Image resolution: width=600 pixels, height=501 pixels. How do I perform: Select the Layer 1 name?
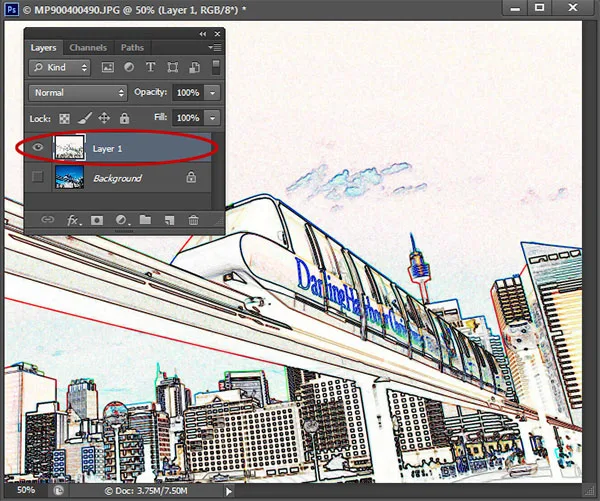click(x=108, y=149)
